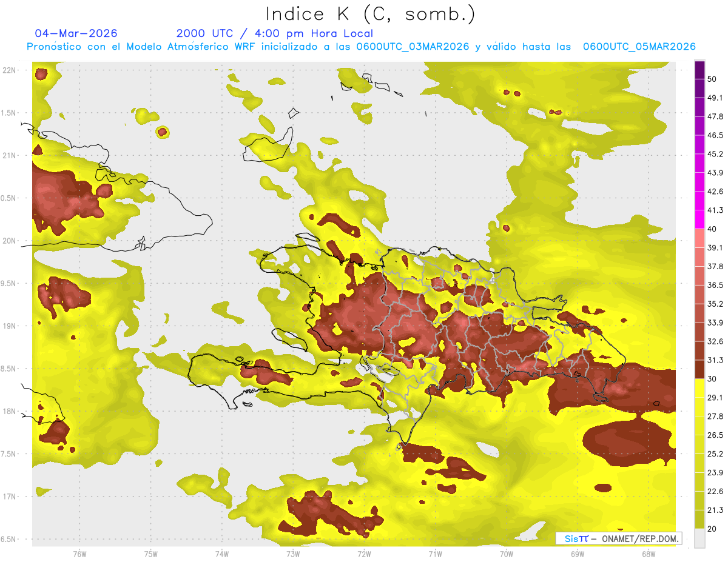Click the longitude label "69W"
The width and height of the screenshot is (728, 562).
(577, 554)
